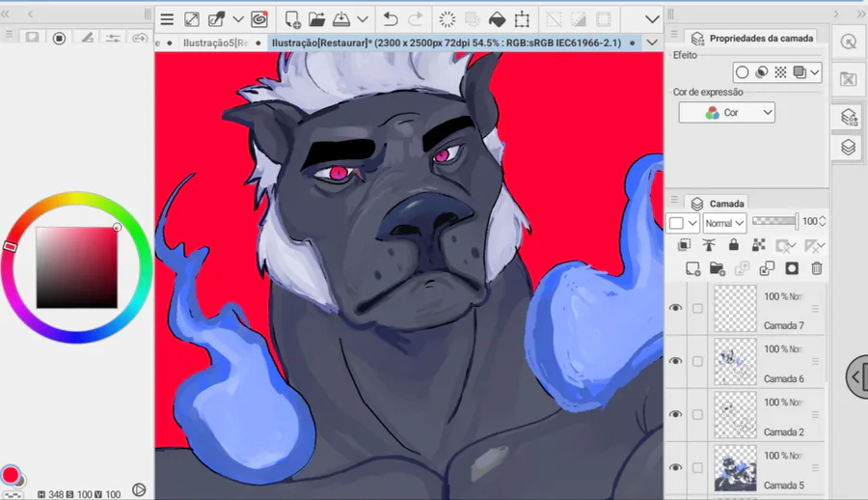This screenshot has width=868, height=500.
Task: Click the clear/loading circle icon in the command bar
Action: pos(448,20)
